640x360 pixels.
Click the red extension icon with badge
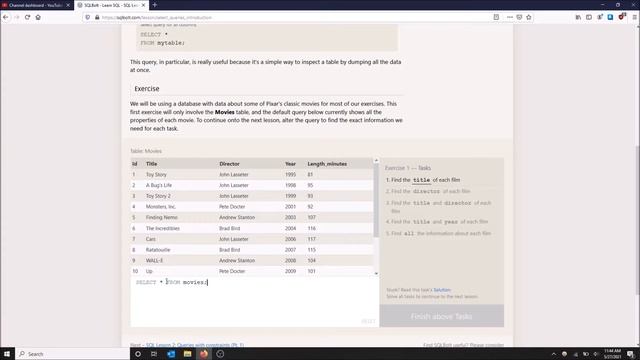[622, 17]
